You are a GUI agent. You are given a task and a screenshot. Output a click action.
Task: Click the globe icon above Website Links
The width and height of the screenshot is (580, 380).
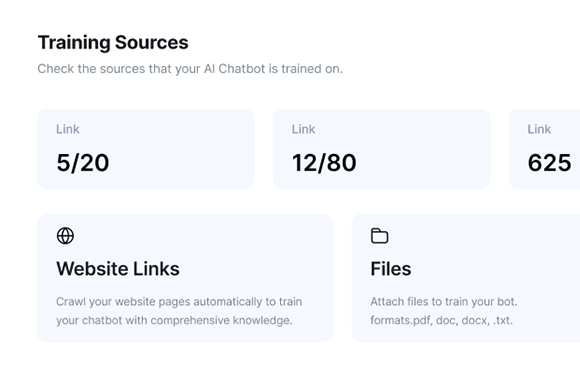coord(65,236)
